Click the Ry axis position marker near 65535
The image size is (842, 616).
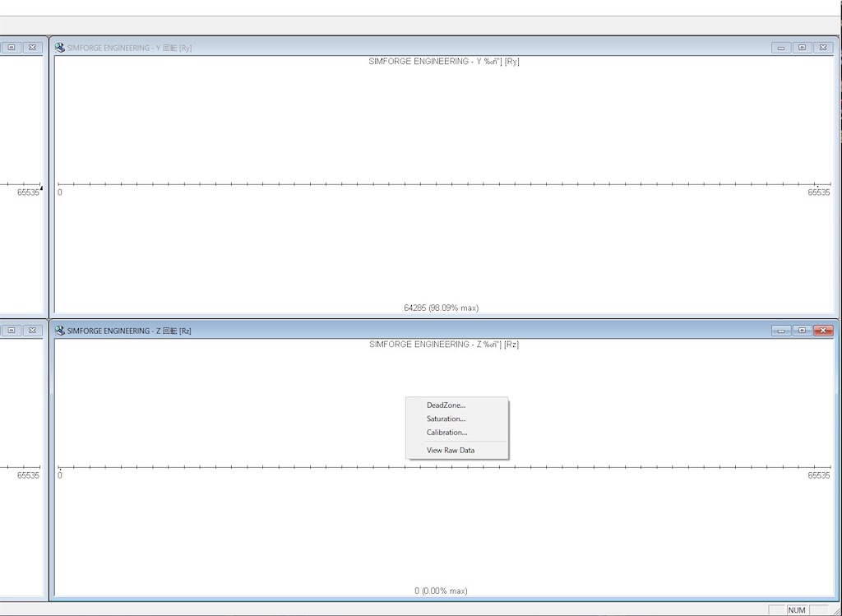[818, 187]
